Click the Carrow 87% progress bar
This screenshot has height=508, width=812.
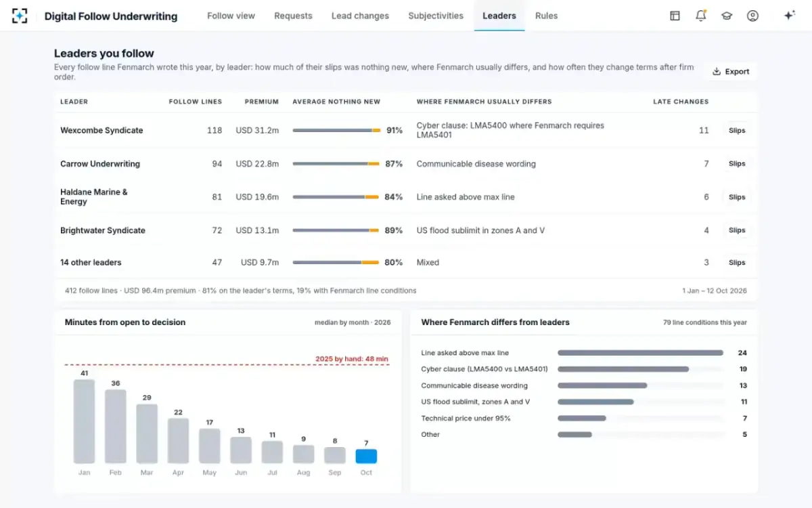(336, 163)
